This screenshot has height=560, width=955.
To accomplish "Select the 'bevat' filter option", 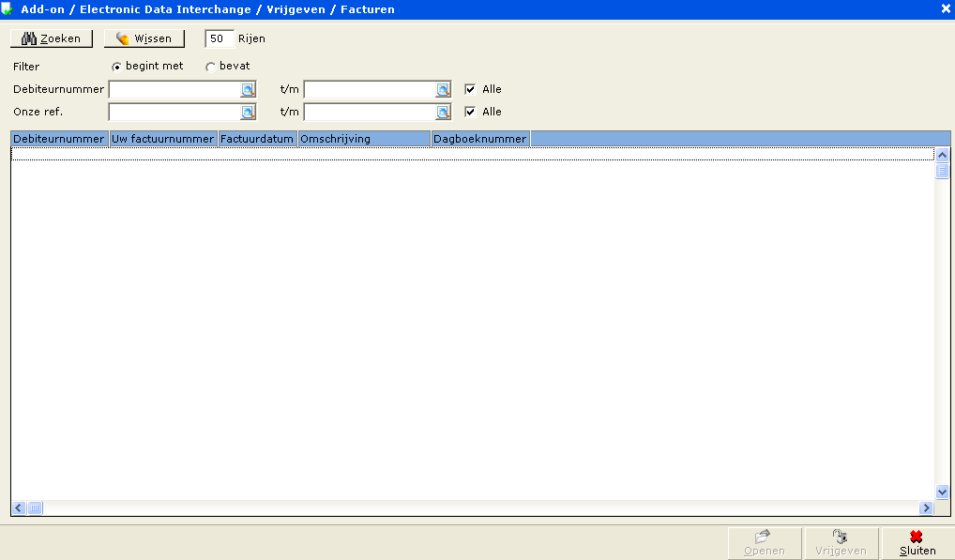I will 211,67.
